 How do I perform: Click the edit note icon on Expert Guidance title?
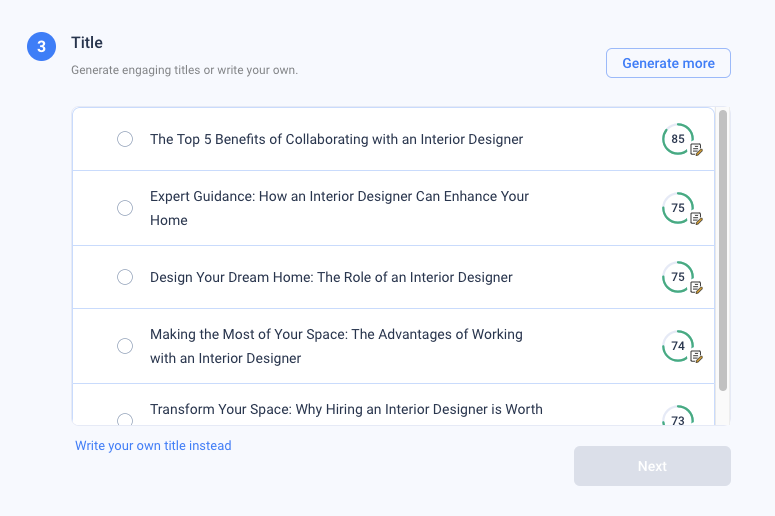coord(696,218)
